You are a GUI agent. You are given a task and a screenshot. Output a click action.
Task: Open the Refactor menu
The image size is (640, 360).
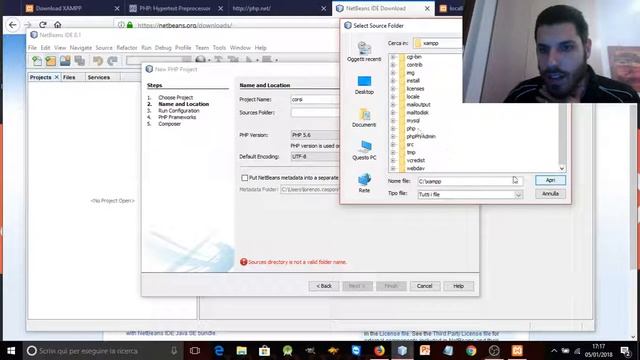tap(127, 48)
